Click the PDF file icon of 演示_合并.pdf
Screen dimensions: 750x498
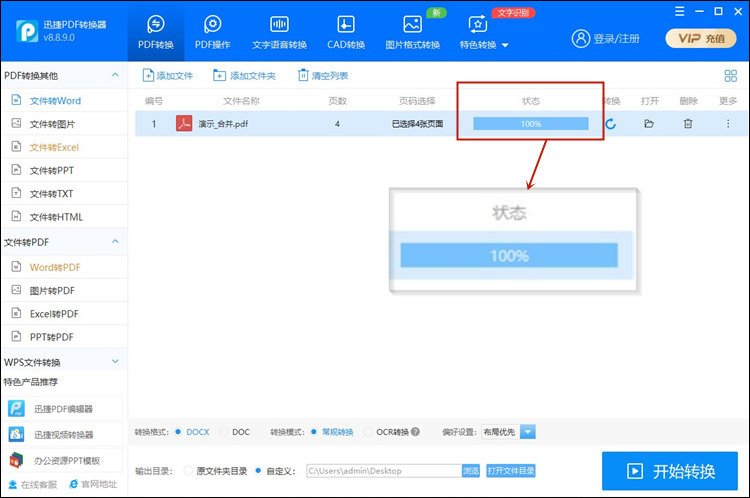(184, 123)
